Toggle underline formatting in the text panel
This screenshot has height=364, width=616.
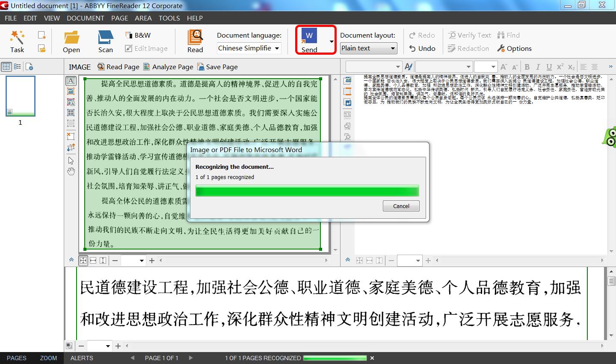549,67
